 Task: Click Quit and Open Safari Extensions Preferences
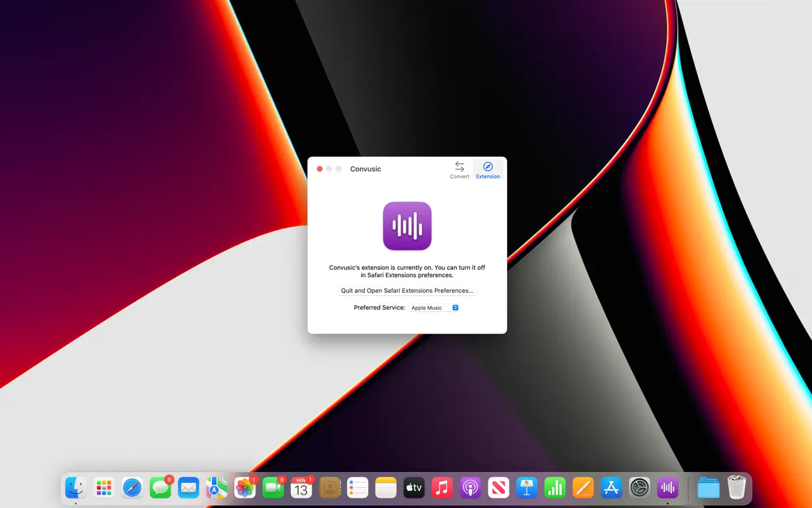coord(407,291)
